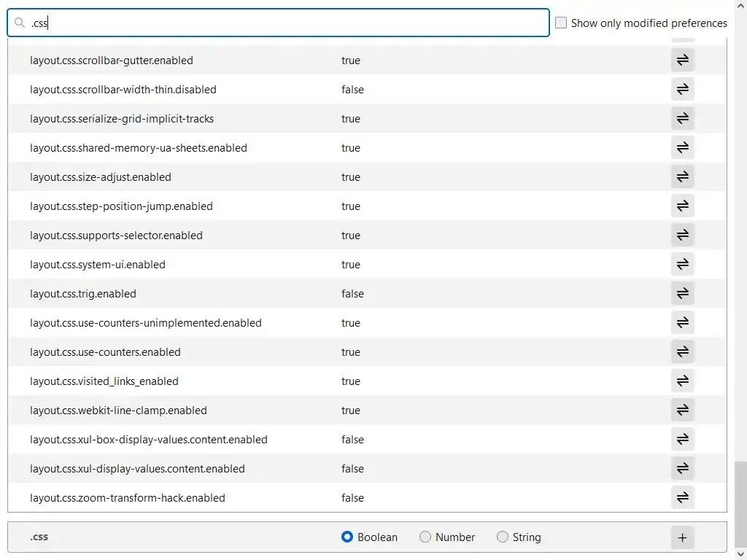This screenshot has height=560, width=747.
Task: Switch layout.css.system-ui.enabled using toggle icon
Action: pyautogui.click(x=683, y=264)
